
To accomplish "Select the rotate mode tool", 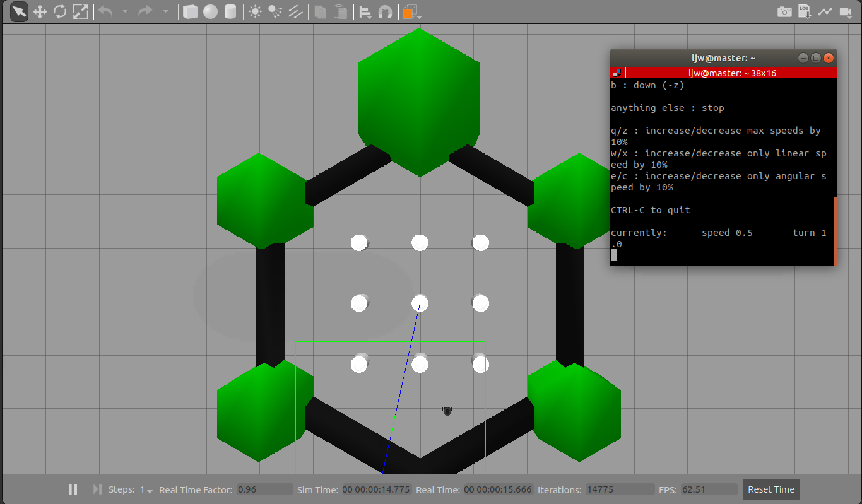I will tap(60, 11).
